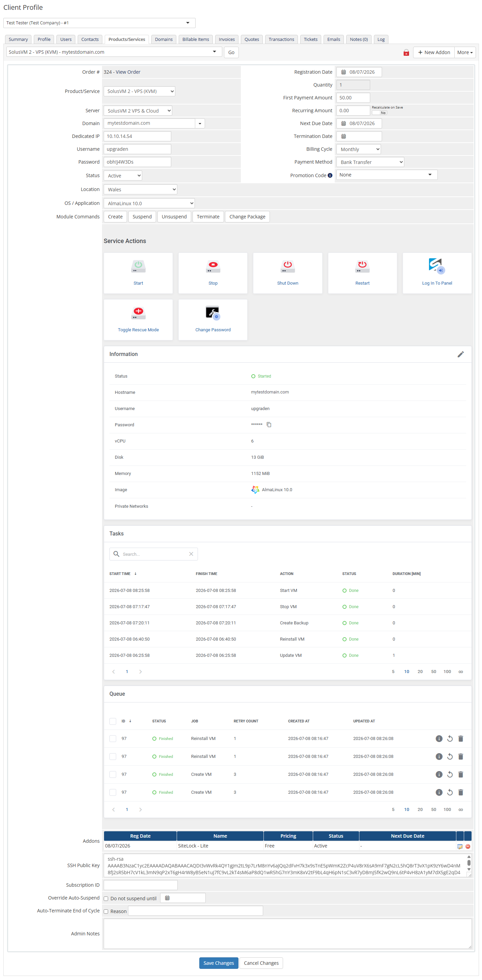
Task: Click Save Changes
Action: 219,962
